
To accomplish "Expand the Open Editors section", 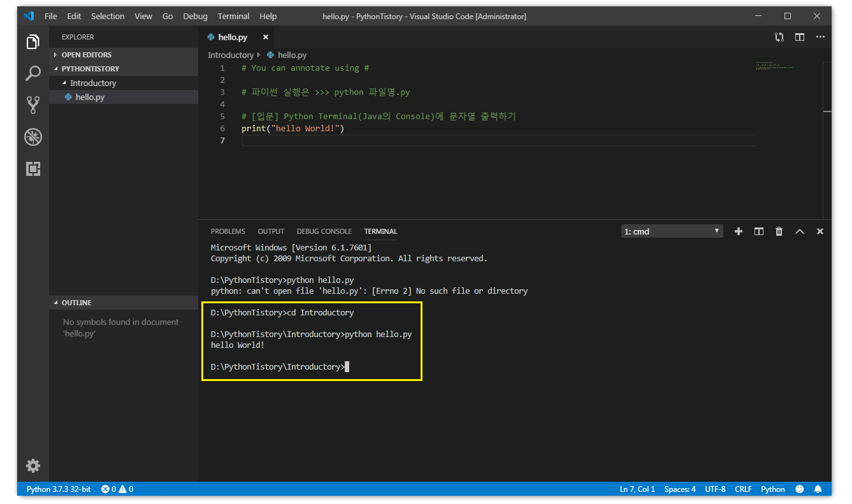I will [x=124, y=55].
